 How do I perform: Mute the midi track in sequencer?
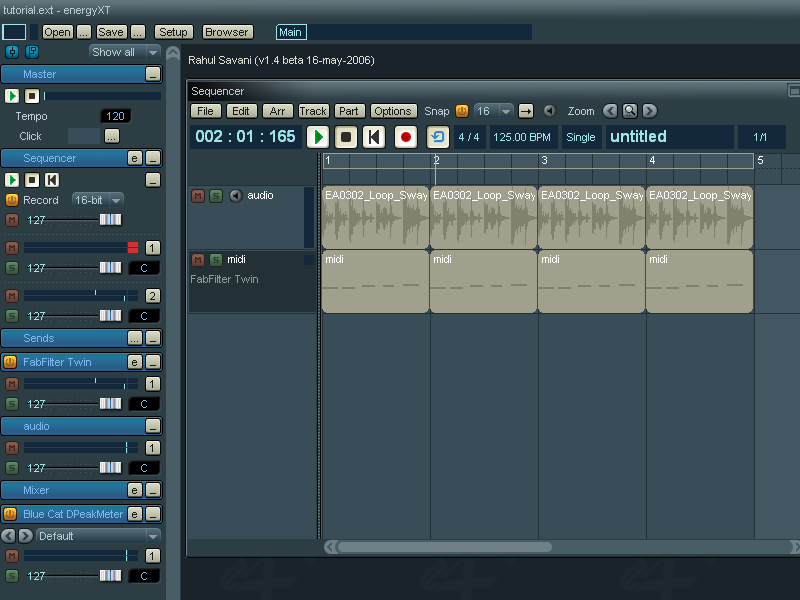click(x=198, y=260)
